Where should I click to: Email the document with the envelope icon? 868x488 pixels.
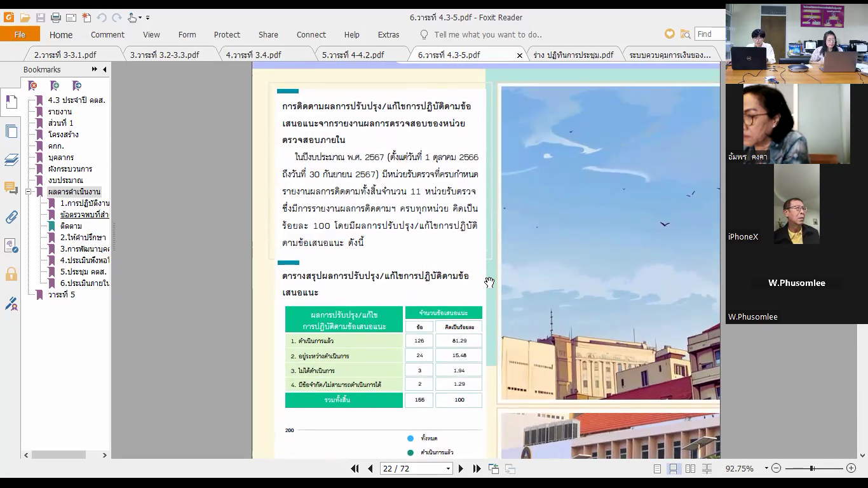point(71,18)
